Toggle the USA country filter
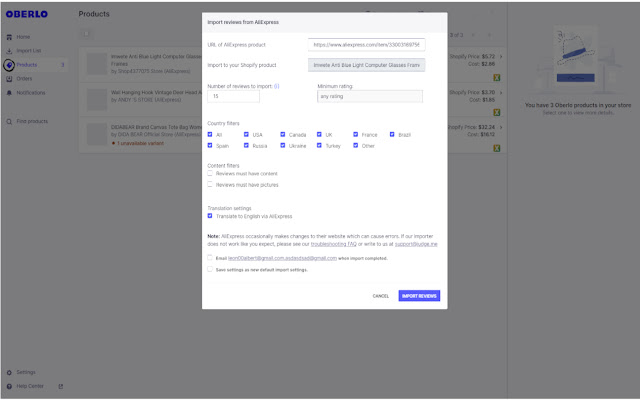This screenshot has height=400, width=640. pyautogui.click(x=246, y=135)
